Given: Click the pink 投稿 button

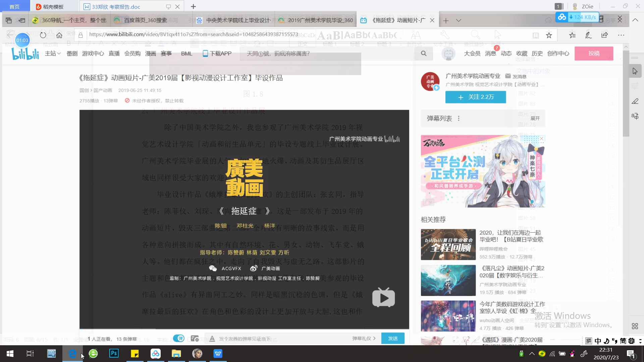Looking at the screenshot, I should [594, 54].
